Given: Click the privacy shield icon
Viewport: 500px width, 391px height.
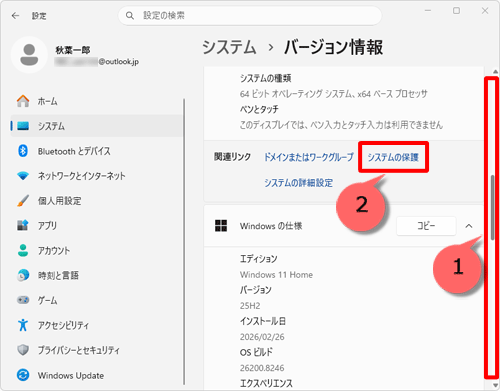Looking at the screenshot, I should (x=23, y=350).
